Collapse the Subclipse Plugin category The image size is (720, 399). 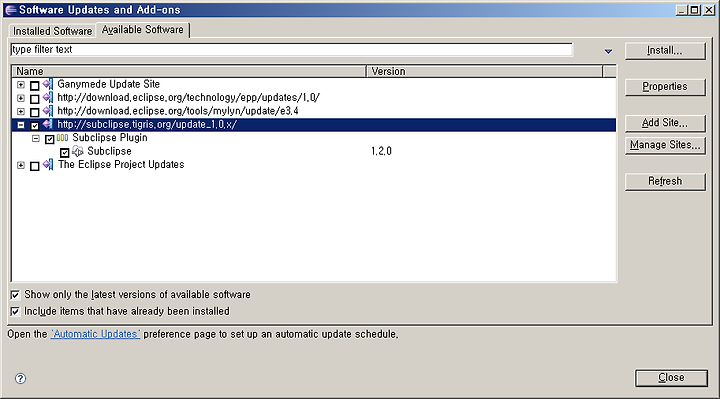point(36,138)
